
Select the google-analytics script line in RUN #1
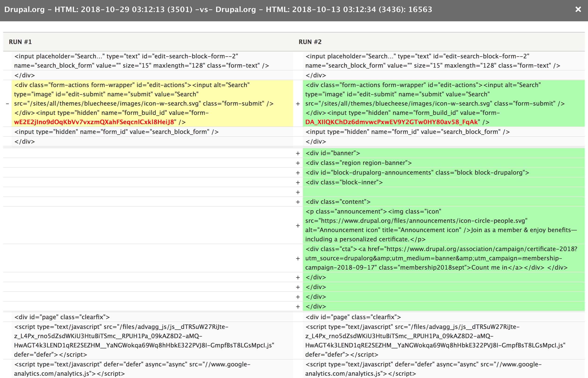(152, 369)
